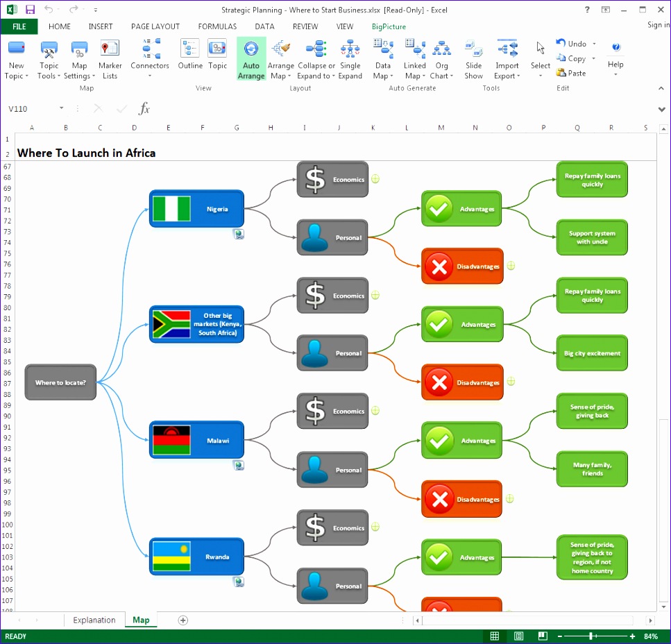Screen dimensions: 671x644
Task: Switch to Page Break Preview
Action: tap(543, 636)
